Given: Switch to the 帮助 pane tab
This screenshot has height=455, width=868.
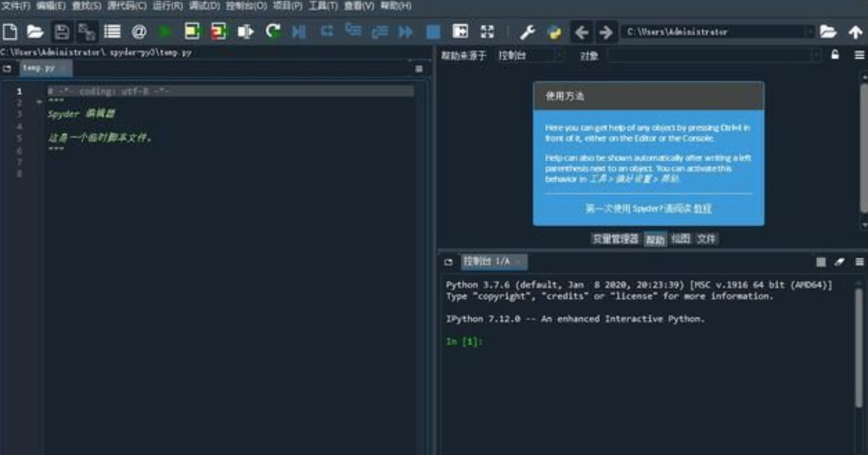Looking at the screenshot, I should point(655,239).
